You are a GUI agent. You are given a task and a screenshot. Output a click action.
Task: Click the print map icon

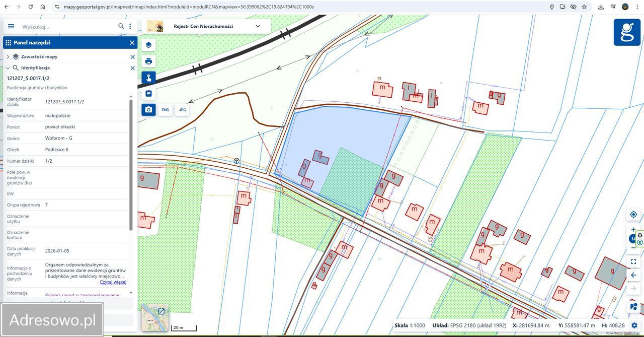[x=148, y=61]
